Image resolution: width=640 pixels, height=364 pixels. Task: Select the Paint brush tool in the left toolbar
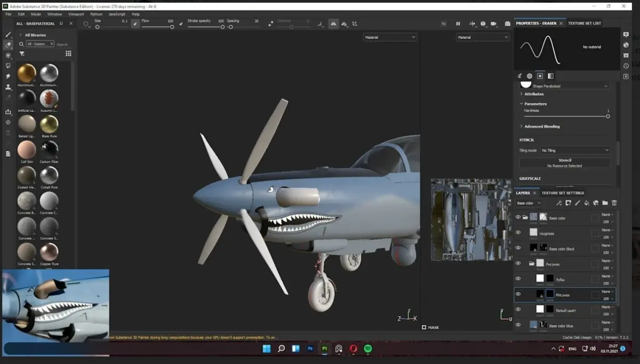click(x=8, y=35)
